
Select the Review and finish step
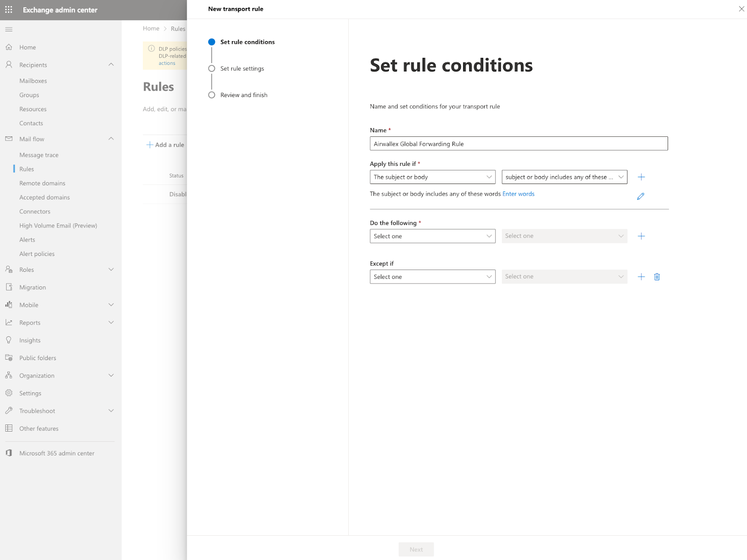[x=244, y=95]
